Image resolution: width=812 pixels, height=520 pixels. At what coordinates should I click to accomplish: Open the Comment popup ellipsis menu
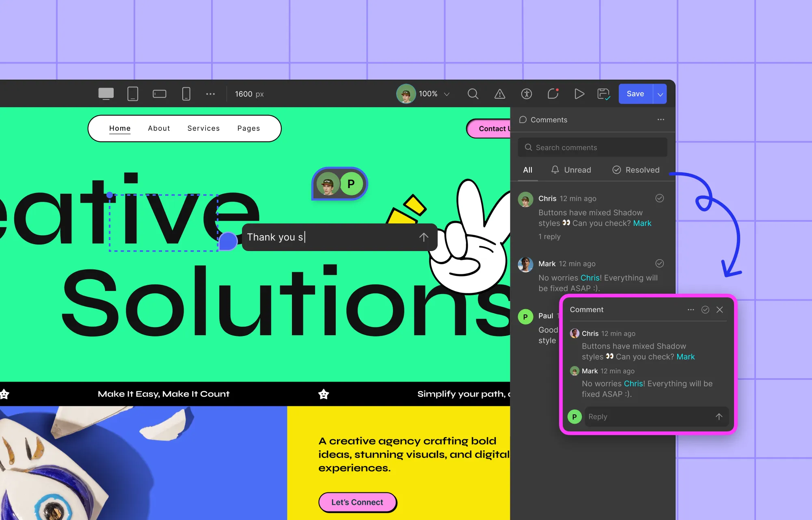[691, 310]
